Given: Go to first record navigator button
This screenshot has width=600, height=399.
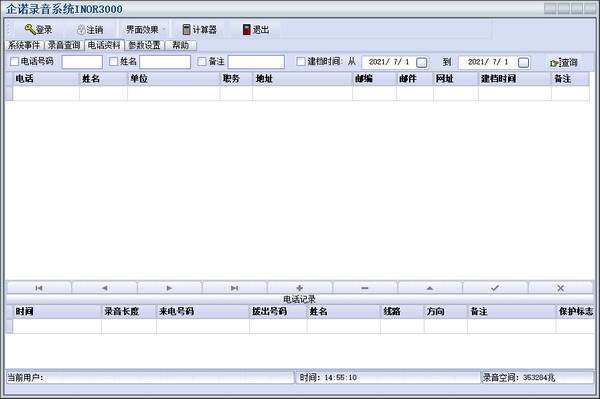Looking at the screenshot, I should point(39,288).
